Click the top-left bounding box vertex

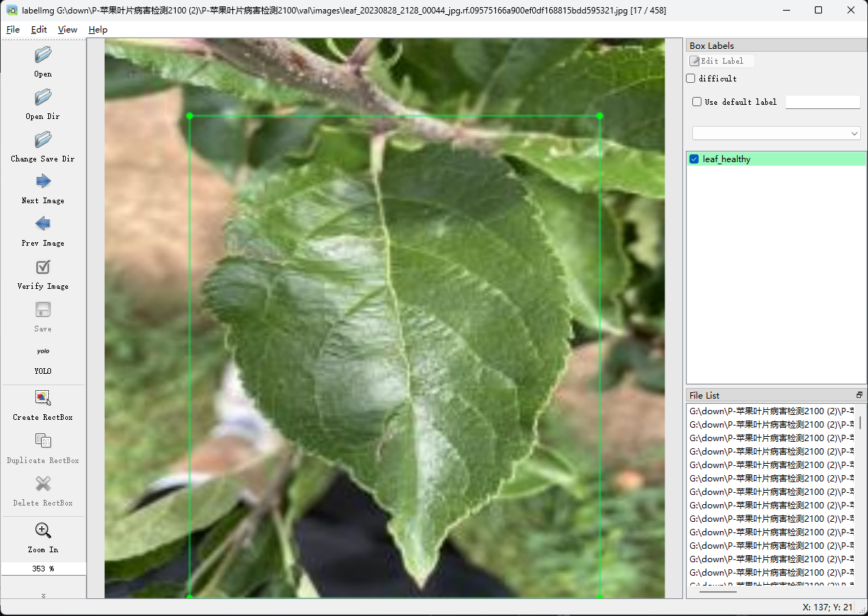(189, 115)
